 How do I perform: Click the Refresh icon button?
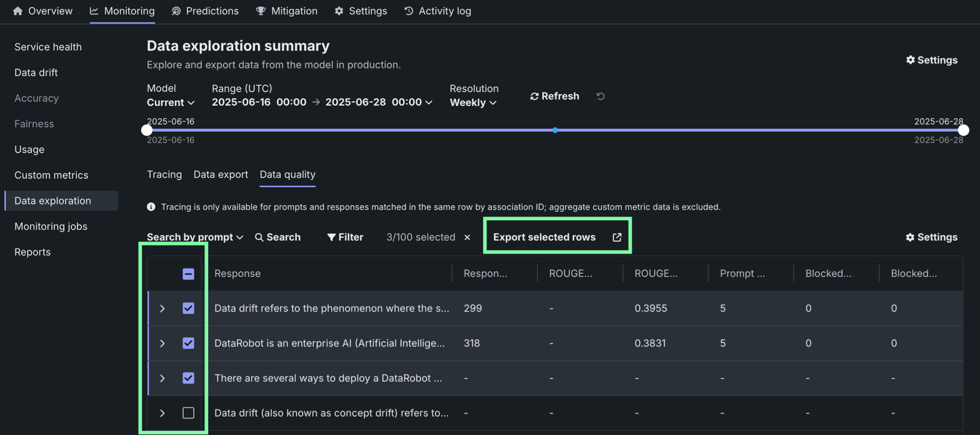(x=534, y=96)
